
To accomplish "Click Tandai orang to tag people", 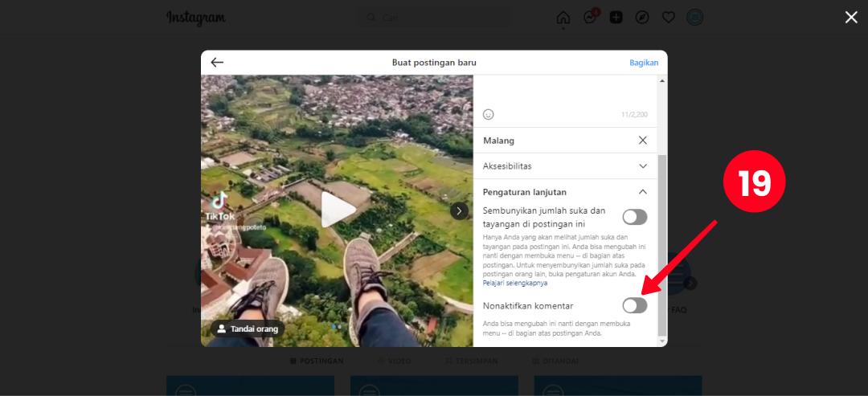I will point(248,329).
